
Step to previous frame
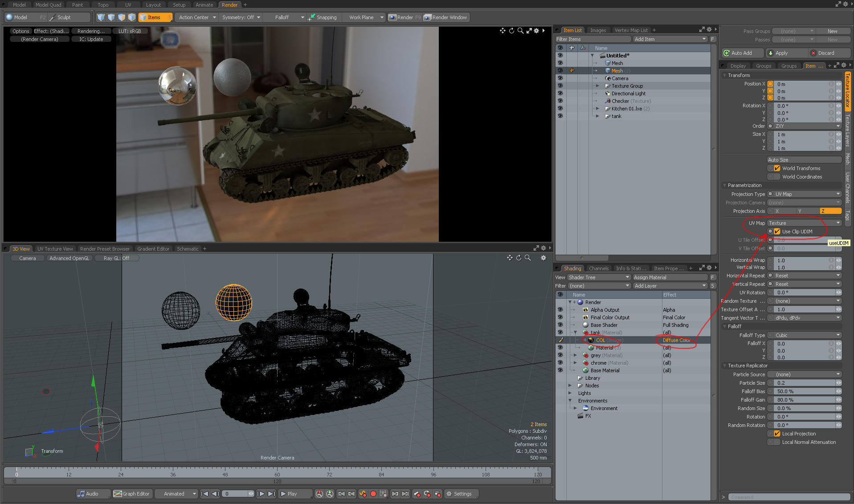click(x=215, y=494)
